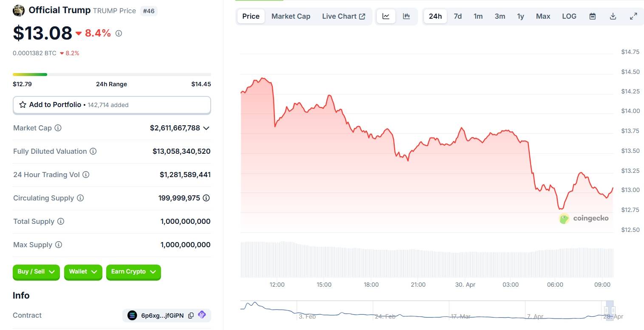
Task: Expand chart to fullscreen
Action: pos(633,16)
